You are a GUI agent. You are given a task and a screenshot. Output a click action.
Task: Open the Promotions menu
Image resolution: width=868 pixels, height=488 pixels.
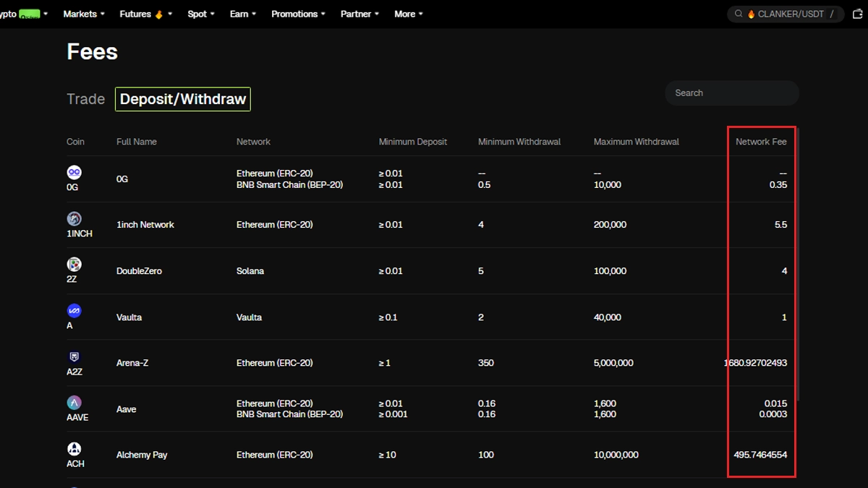click(298, 14)
